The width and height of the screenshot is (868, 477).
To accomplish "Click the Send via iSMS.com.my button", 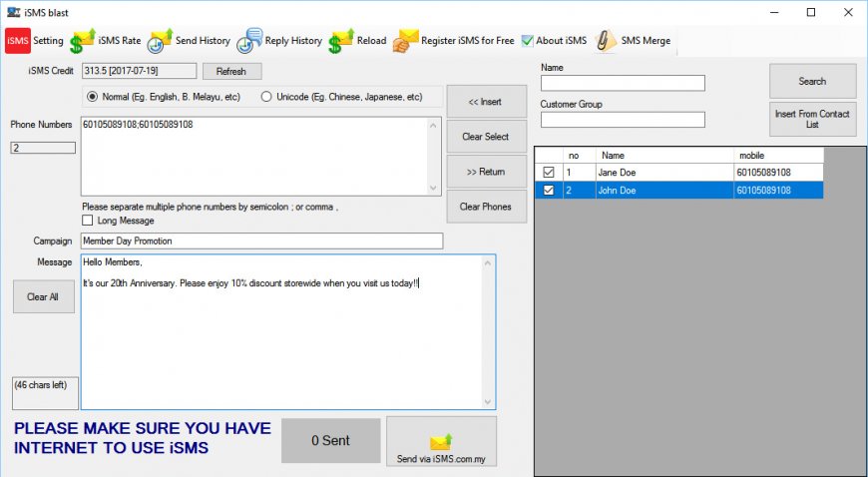I will pyautogui.click(x=441, y=441).
